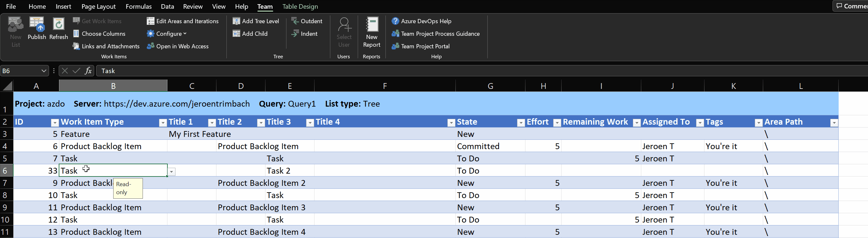Screen dimensions: 868x238
Task: Open in Web Access
Action: 178,46
